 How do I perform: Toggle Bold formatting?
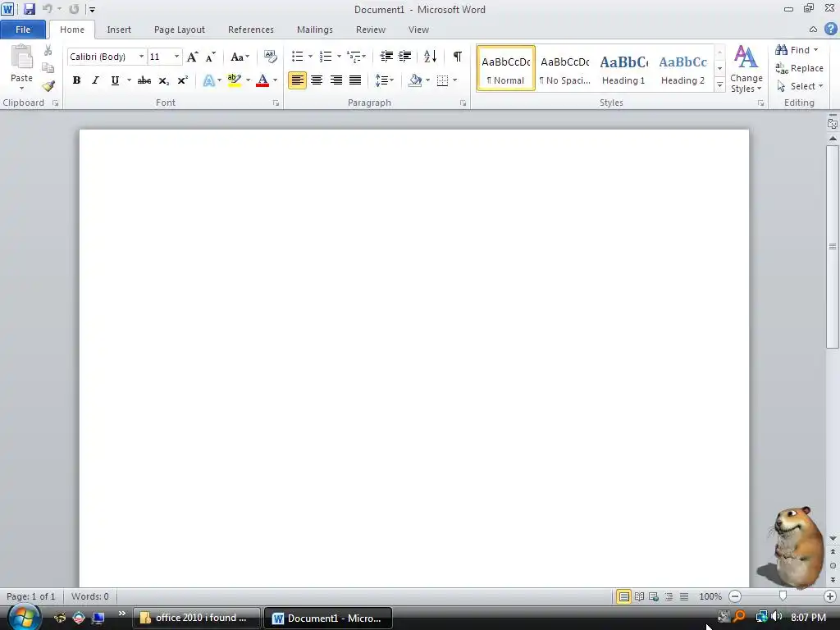76,80
